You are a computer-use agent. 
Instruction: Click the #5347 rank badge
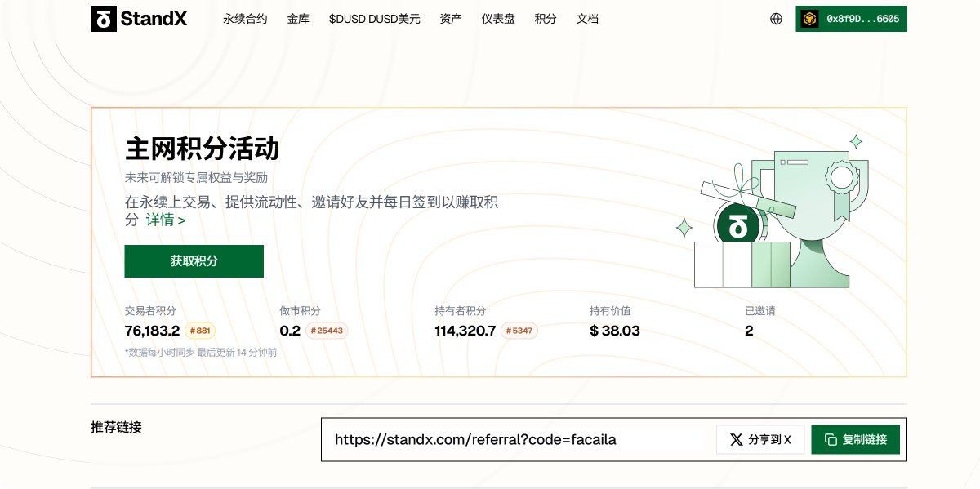point(519,331)
